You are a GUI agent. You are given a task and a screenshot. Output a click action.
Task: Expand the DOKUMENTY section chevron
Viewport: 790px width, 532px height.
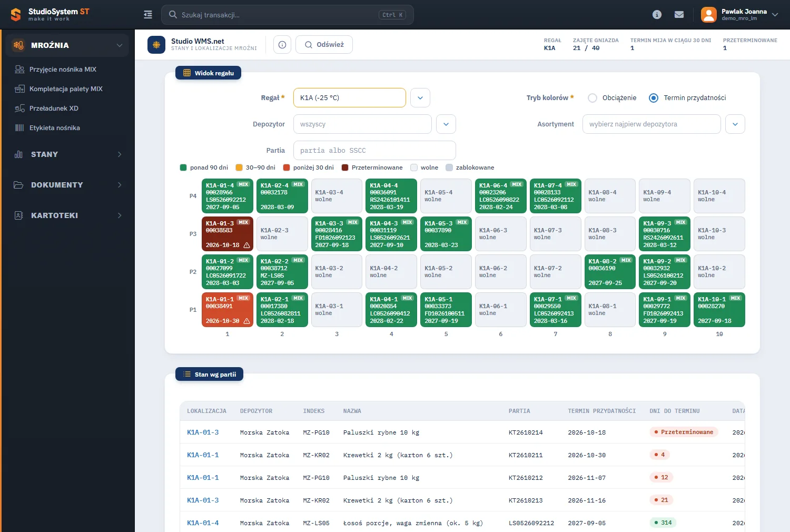(120, 185)
